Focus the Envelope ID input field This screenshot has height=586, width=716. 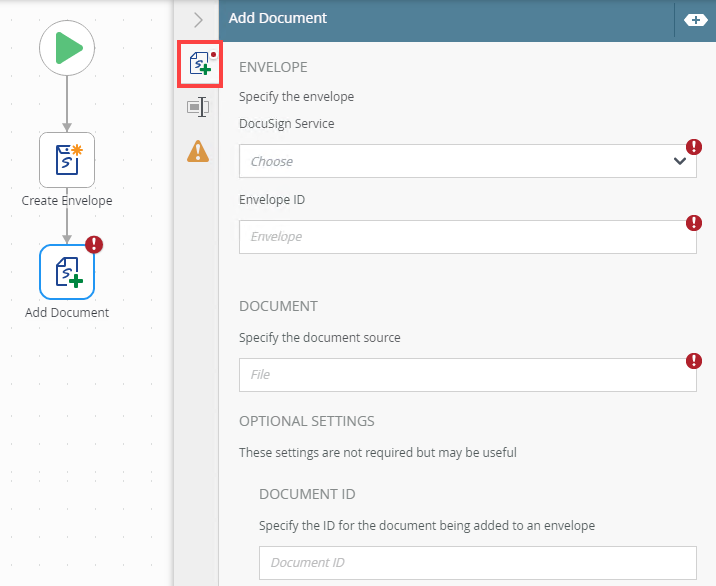[x=455, y=237]
